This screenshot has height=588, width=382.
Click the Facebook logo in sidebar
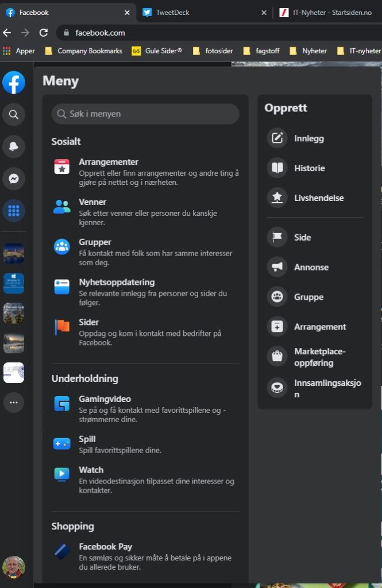[14, 83]
